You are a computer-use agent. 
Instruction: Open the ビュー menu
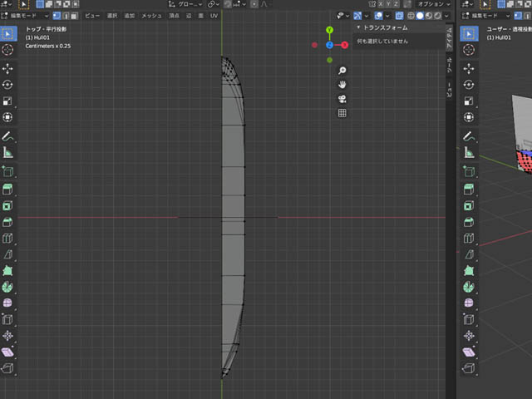(x=92, y=16)
